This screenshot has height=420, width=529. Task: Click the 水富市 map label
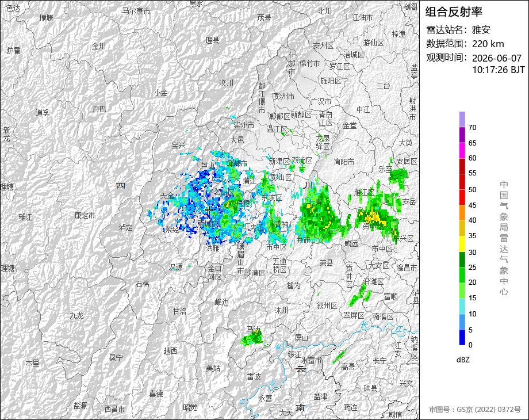coord(312,361)
